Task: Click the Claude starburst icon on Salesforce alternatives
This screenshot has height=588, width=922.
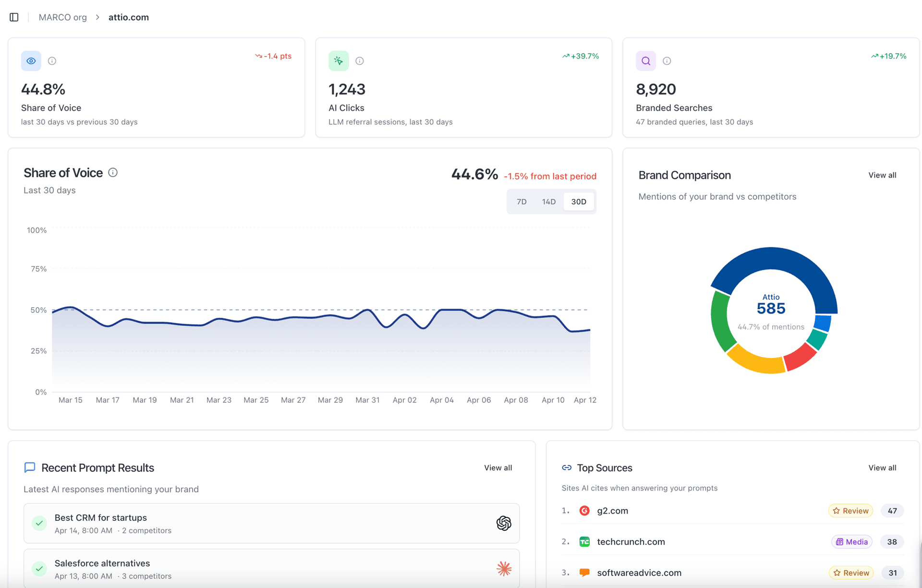Action: click(504, 569)
